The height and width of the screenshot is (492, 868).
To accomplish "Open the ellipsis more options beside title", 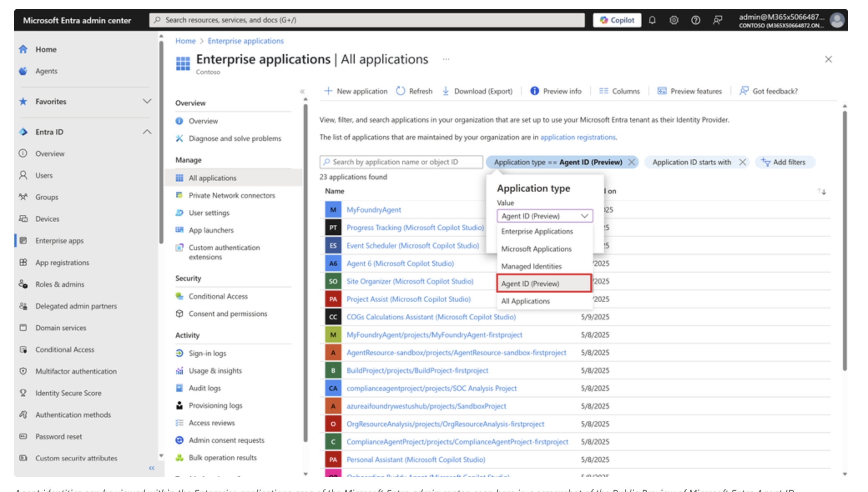I will click(446, 59).
